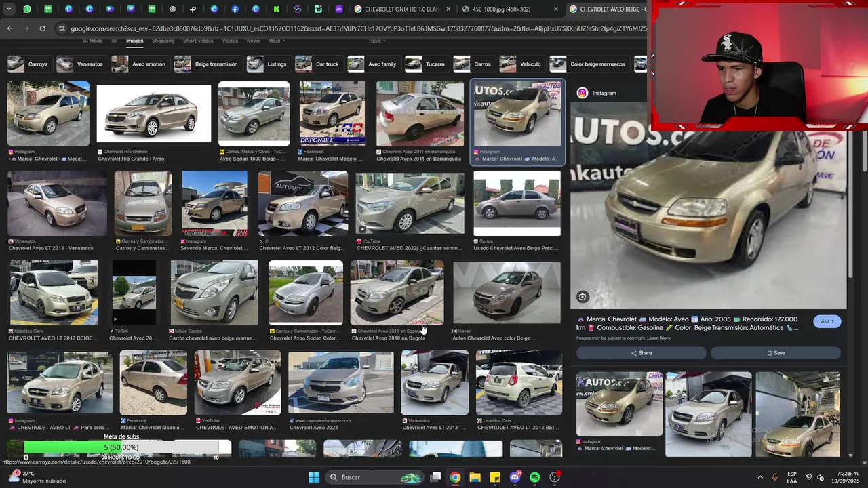The image size is (868, 488).
Task: Open Chevrolet Aveo 2011 en Barranquilla thumbnail
Action: 420,113
